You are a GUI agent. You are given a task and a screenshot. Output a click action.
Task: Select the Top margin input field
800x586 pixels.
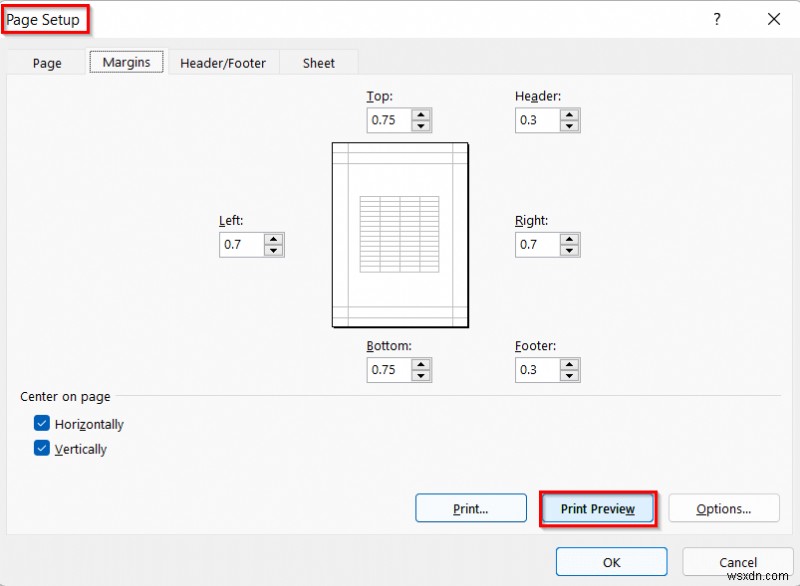(x=392, y=120)
